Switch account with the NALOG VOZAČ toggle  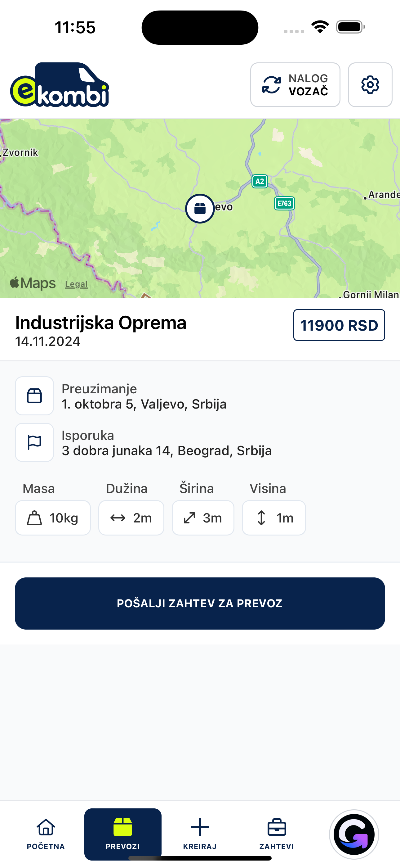point(295,84)
